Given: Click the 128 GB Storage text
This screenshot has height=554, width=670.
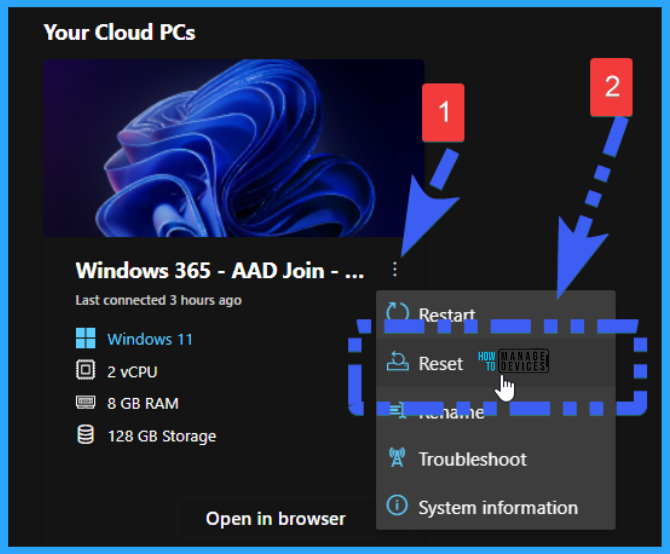Looking at the screenshot, I should tap(162, 436).
